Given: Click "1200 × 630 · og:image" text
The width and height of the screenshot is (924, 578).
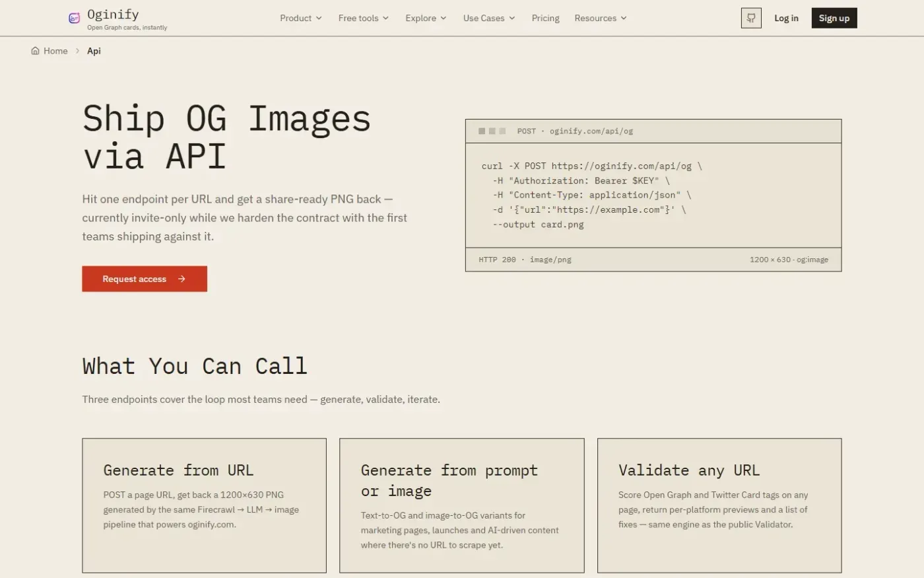Looking at the screenshot, I should (789, 260).
